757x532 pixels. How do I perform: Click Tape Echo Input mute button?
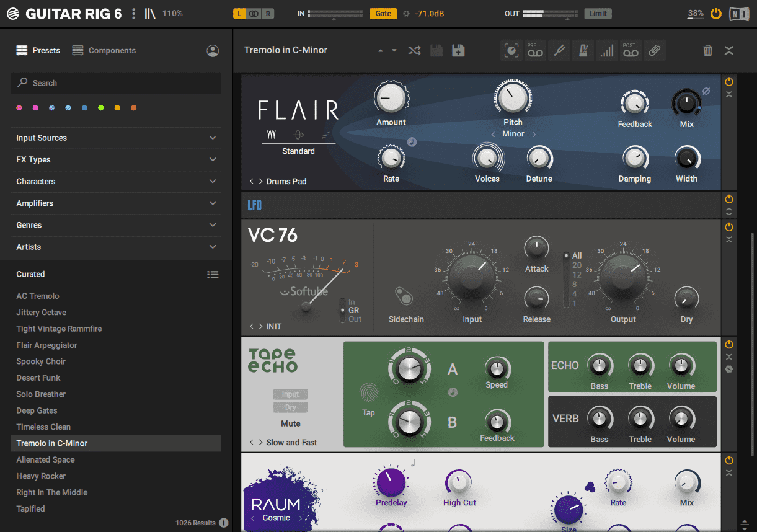click(290, 394)
